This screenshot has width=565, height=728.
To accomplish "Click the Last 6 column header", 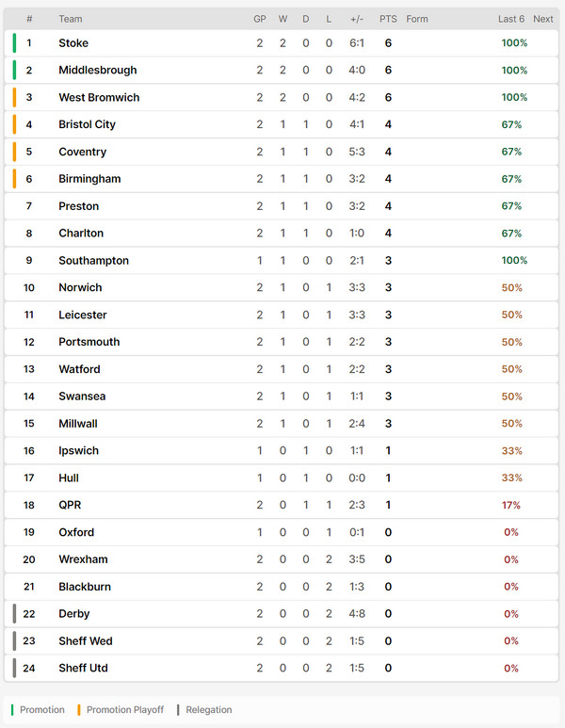I will tap(511, 19).
